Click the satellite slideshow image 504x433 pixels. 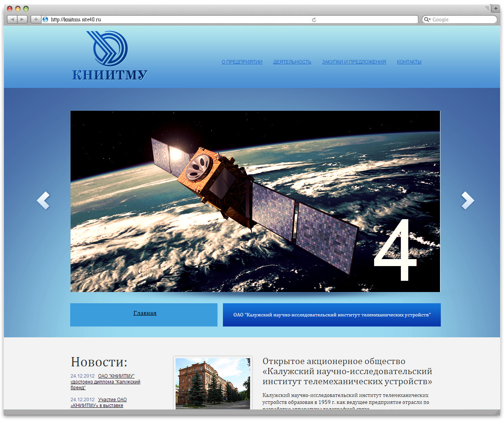[x=255, y=201]
